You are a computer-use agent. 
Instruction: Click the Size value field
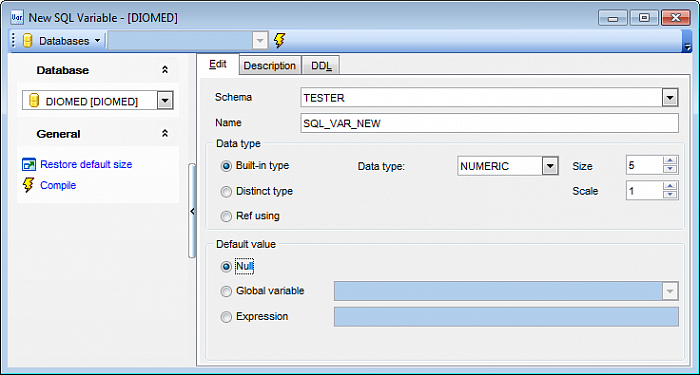point(645,166)
